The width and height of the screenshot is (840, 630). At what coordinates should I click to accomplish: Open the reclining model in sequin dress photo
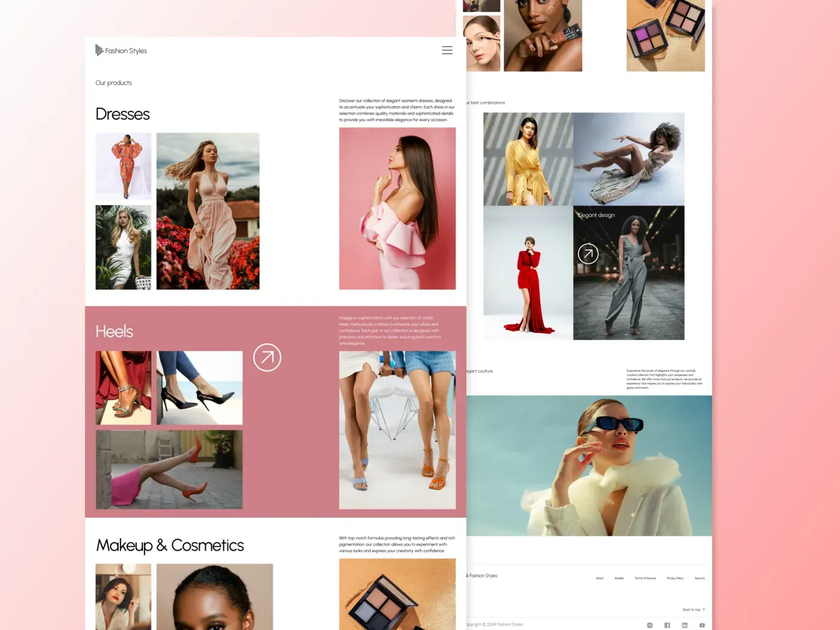click(x=629, y=159)
